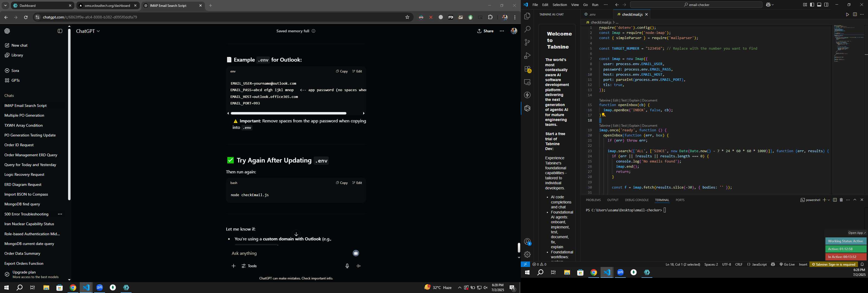Open Chrome tab search dropdown
868x293 pixels.
5,6
